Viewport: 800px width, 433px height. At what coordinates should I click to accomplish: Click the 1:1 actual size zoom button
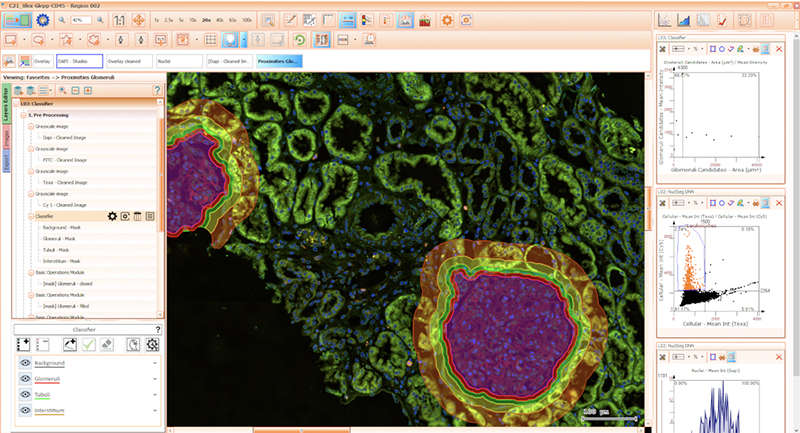[119, 20]
